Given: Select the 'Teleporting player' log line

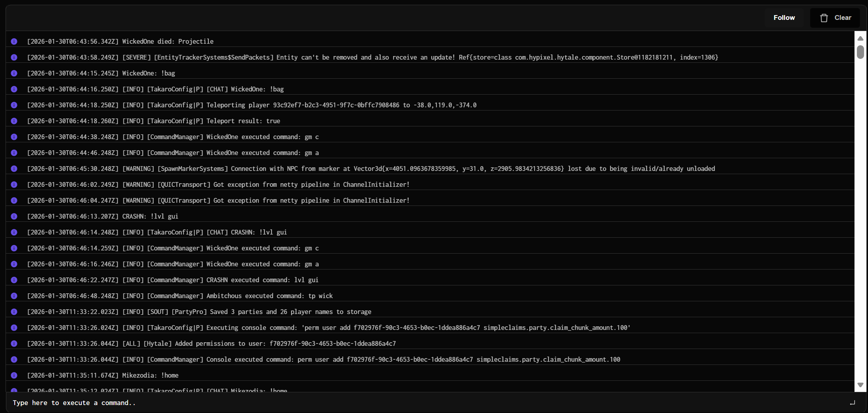Looking at the screenshot, I should click(252, 105).
